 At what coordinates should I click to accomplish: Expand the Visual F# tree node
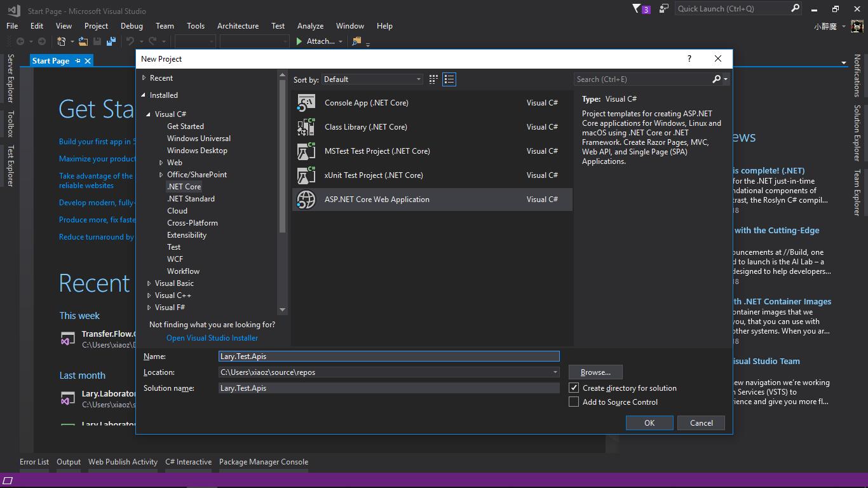coord(149,308)
